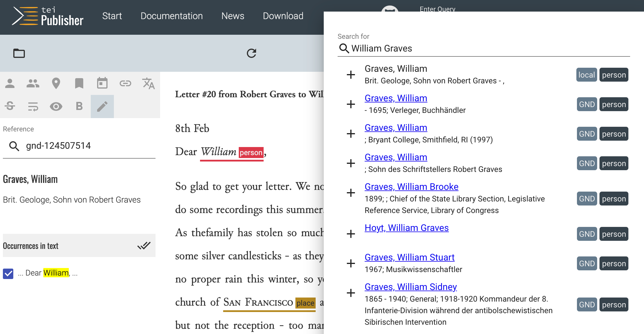Image resolution: width=644 pixels, height=334 pixels.
Task: Select the organization group annotation icon
Action: [x=33, y=83]
